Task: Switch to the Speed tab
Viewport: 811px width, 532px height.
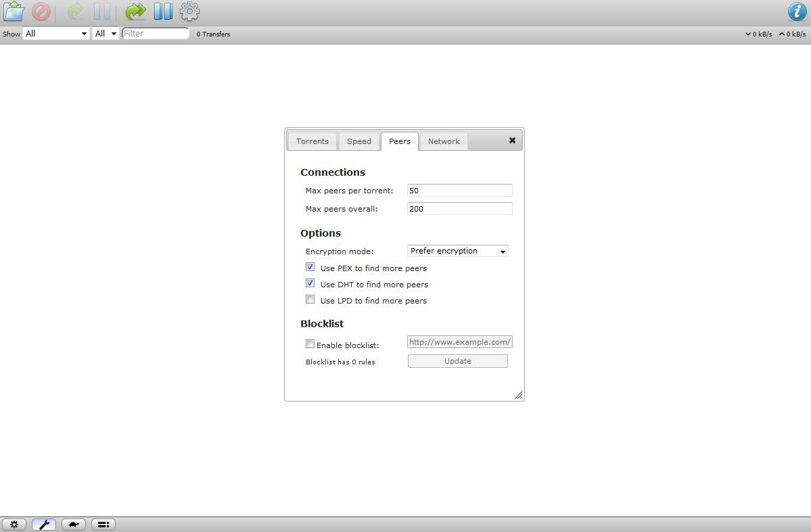Action: (x=359, y=141)
